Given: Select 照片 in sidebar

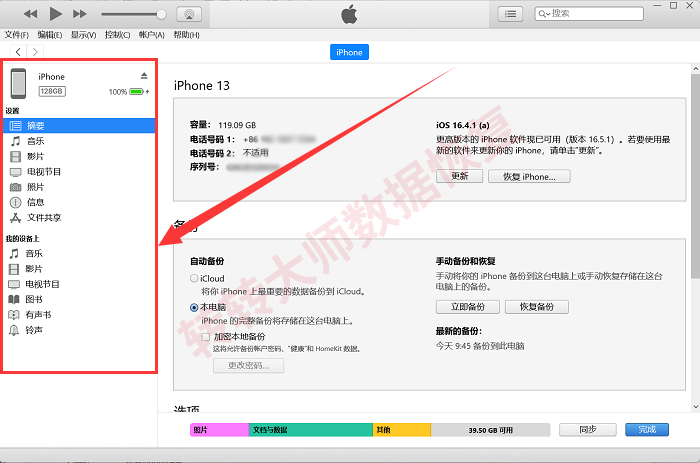Looking at the screenshot, I should pos(79,187).
